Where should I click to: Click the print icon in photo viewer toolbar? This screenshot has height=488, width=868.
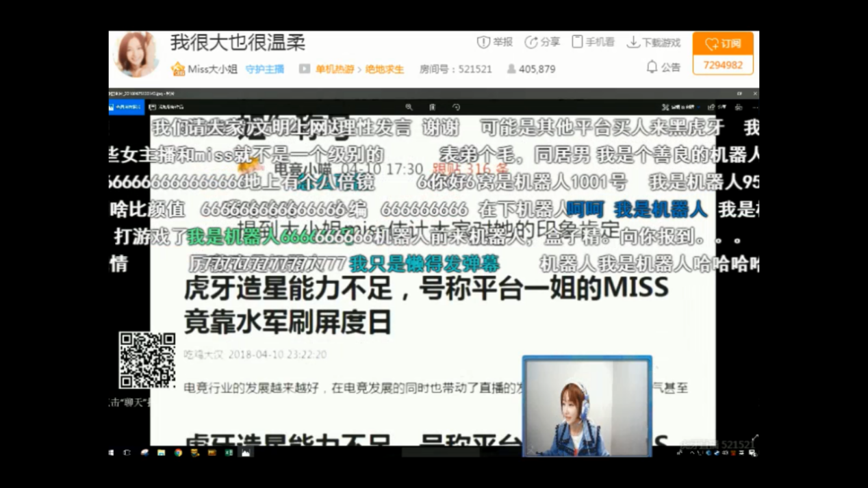738,107
